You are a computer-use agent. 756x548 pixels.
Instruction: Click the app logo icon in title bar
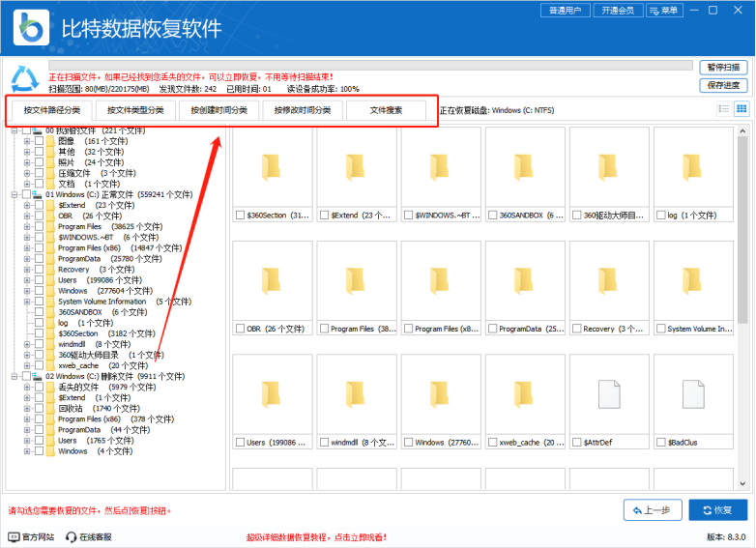click(31, 28)
